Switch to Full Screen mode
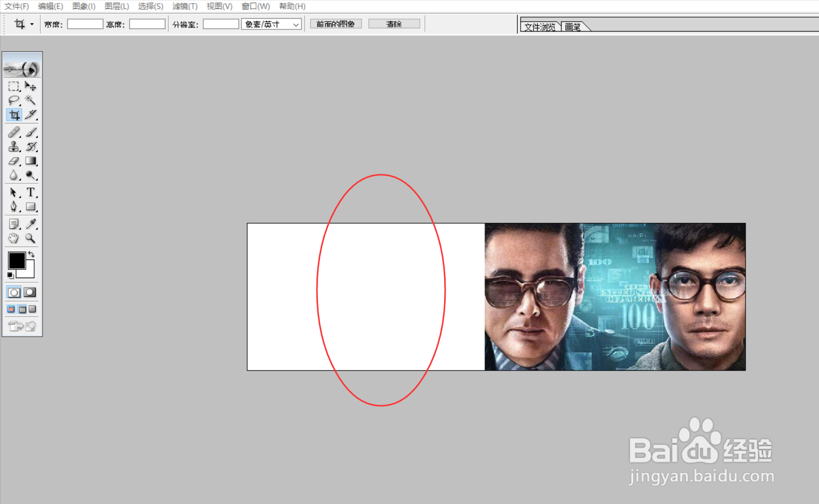The height and width of the screenshot is (504, 819). point(33,309)
